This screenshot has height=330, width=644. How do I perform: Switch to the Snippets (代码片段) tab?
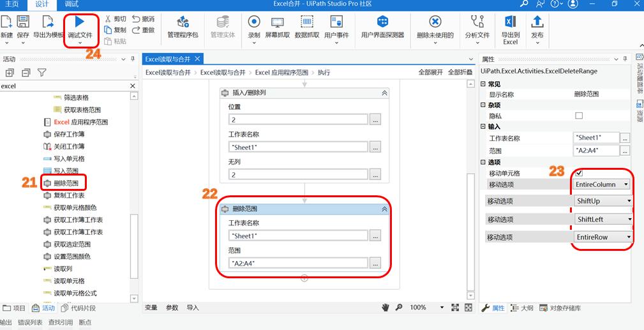[79, 308]
